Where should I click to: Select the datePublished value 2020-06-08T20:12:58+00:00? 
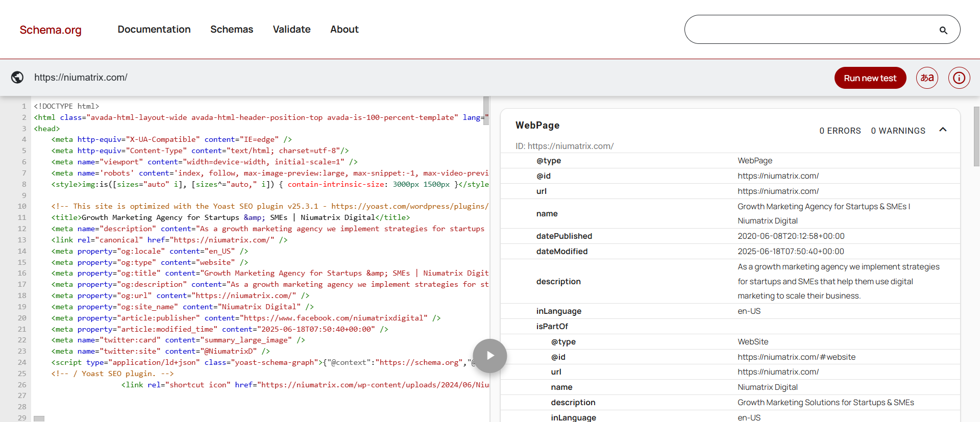791,236
